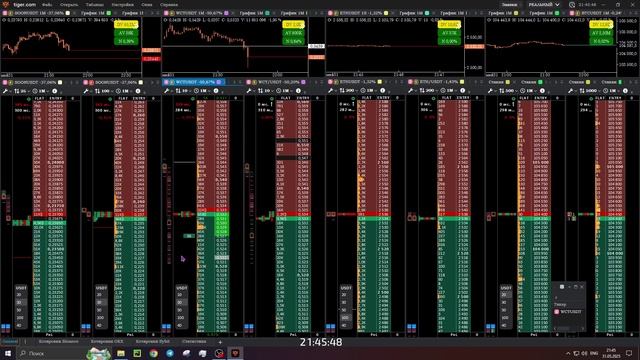Viewport: 640px width, 360px height.
Task: Switch to Котировки OKX workspace tab
Action: pos(107,342)
